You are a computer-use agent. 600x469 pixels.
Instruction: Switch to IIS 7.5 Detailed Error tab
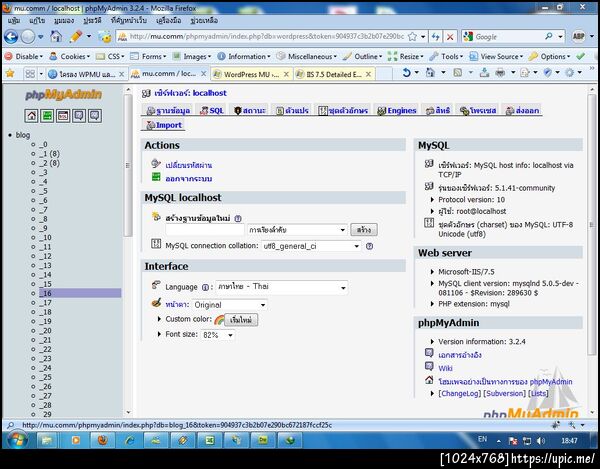pos(333,74)
